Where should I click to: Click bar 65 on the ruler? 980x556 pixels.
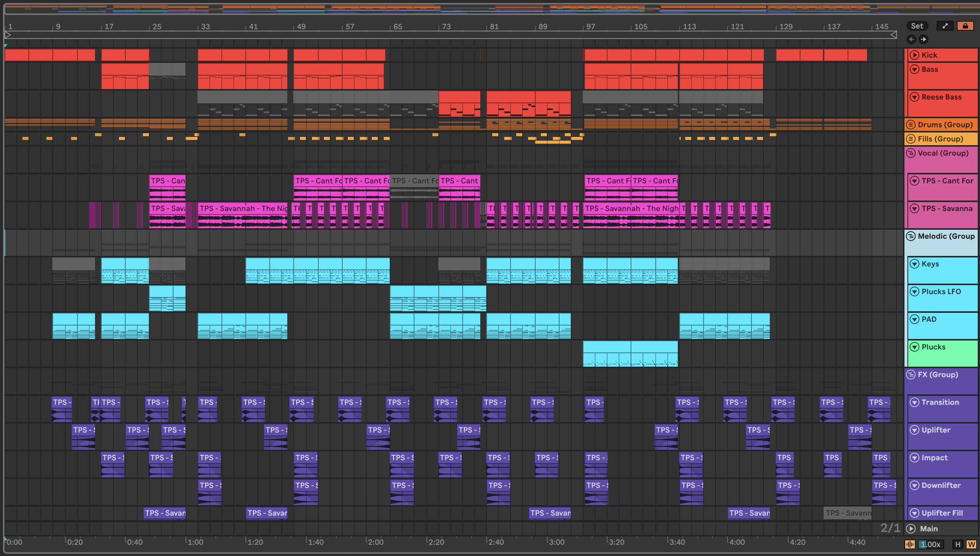coord(397,27)
